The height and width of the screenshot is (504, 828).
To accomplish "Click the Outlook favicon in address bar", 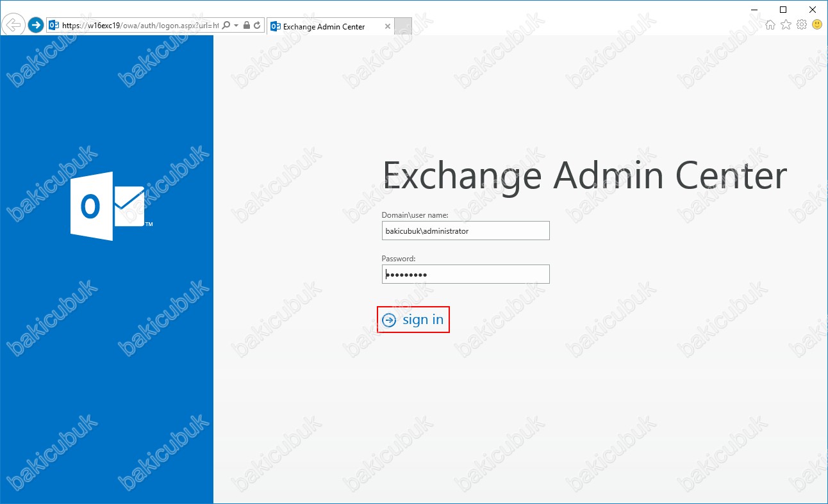I will pos(54,26).
